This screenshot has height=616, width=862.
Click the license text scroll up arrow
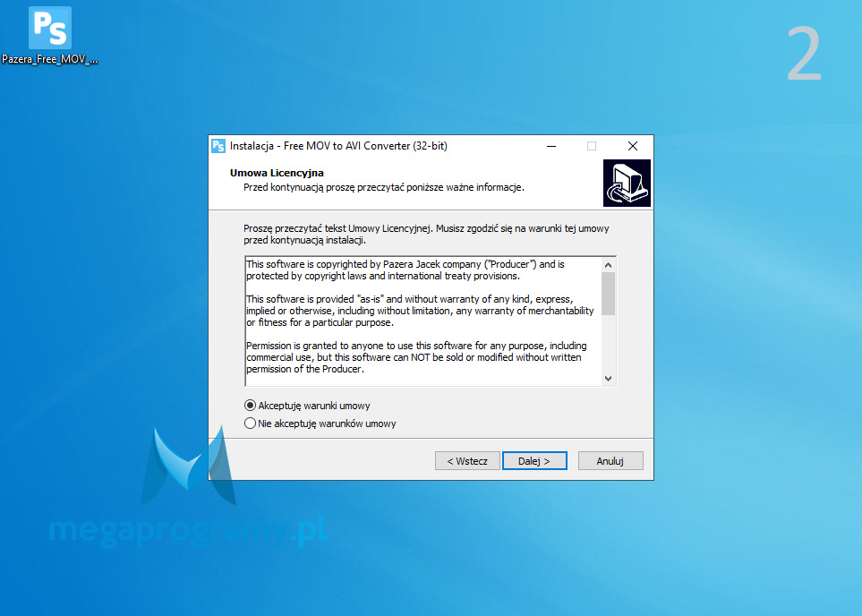point(608,265)
